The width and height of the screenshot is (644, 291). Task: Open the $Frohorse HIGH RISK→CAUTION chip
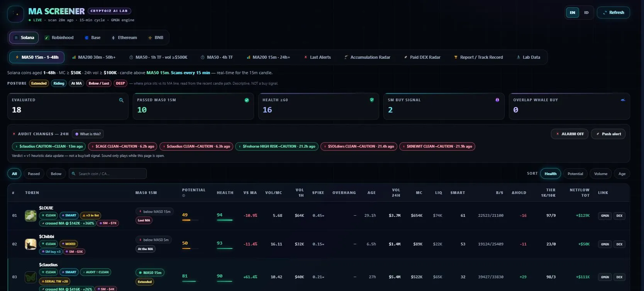[276, 146]
